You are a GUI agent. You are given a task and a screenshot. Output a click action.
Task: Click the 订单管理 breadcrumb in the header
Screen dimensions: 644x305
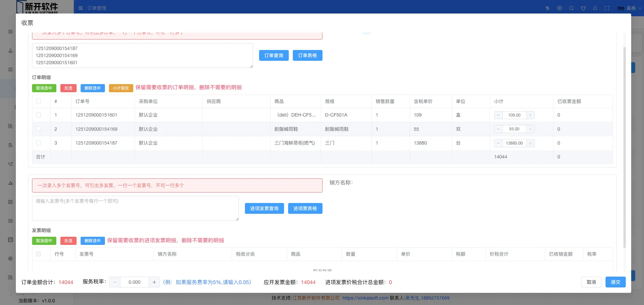[x=97, y=8]
